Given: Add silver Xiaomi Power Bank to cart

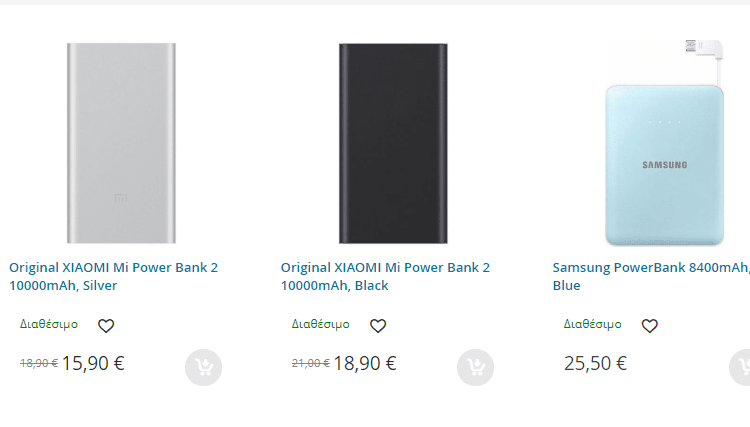Looking at the screenshot, I should point(203,367).
